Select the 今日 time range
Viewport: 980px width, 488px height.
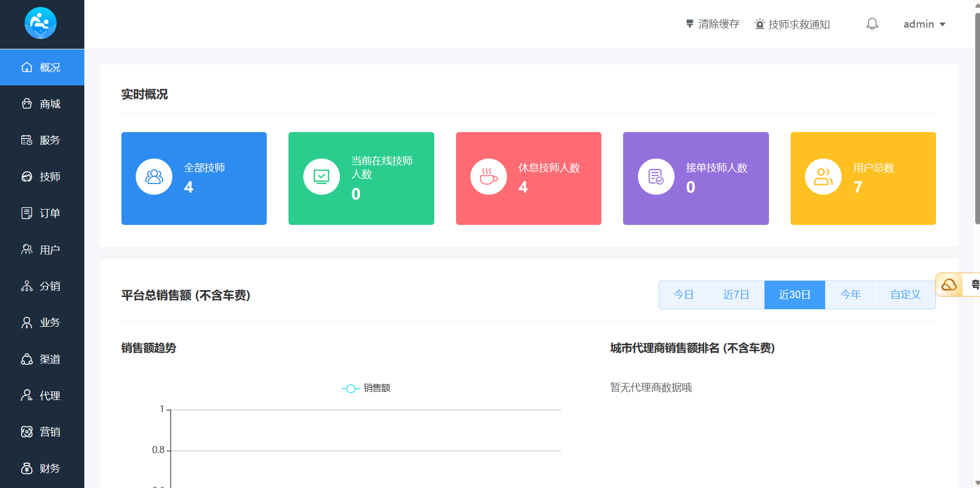click(x=684, y=295)
